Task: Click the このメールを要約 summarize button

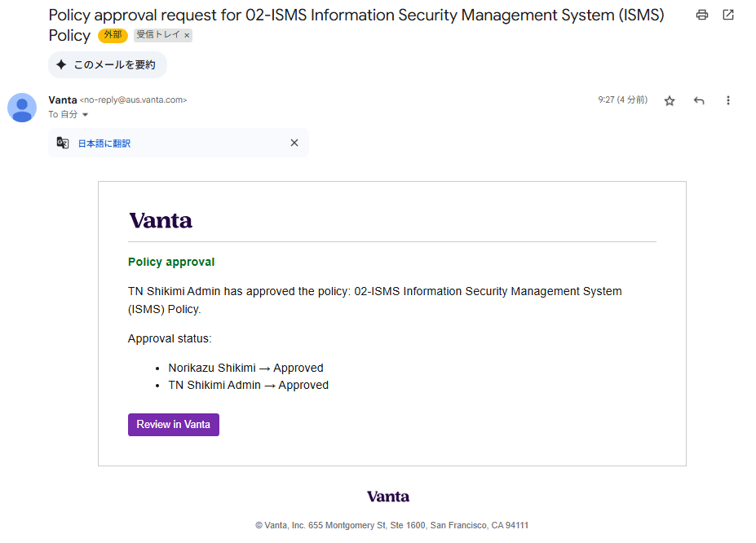Action: tap(107, 64)
